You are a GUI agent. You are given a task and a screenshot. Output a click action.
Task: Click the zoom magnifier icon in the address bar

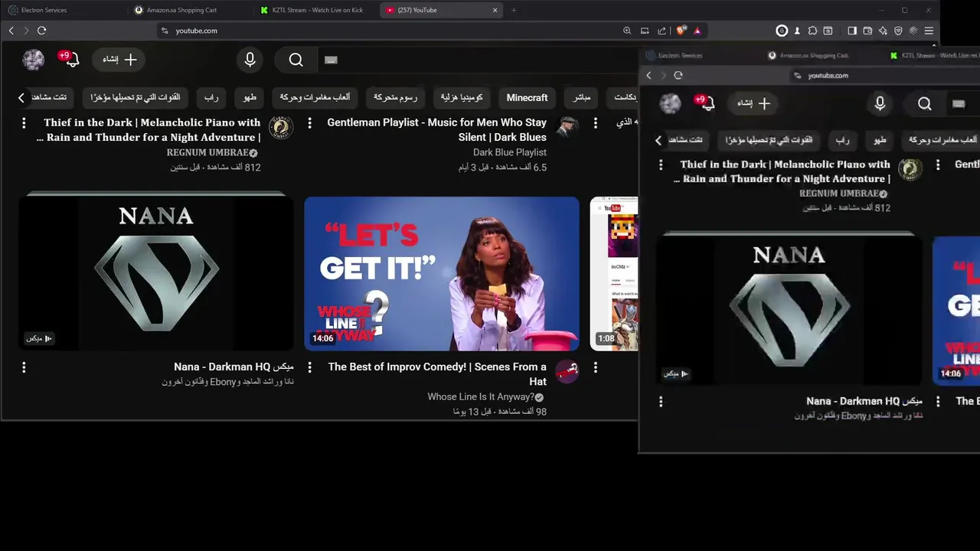pos(627,31)
